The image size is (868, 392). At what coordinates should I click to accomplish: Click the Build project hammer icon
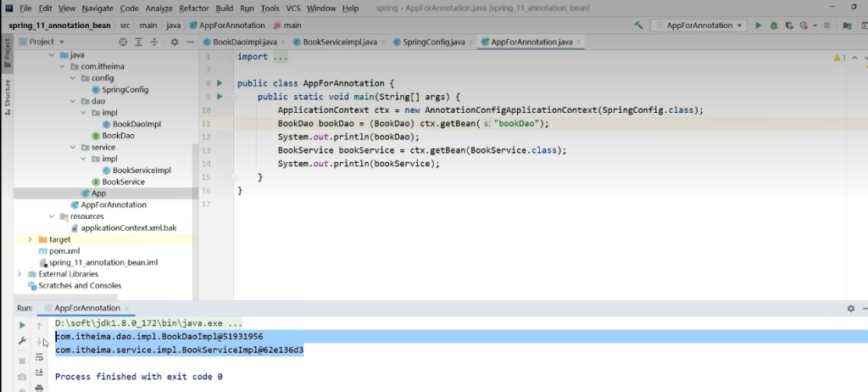click(x=638, y=25)
